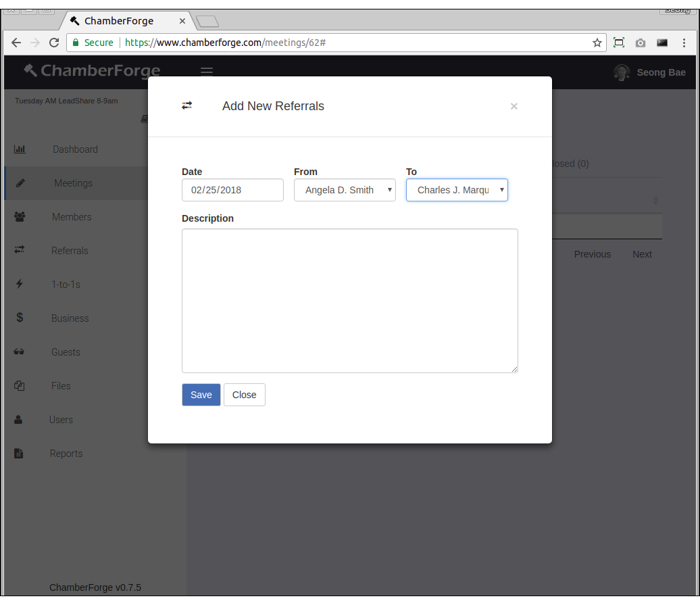Screen dimensions: 700x605
Task: Bookmark page with the star icon
Action: point(597,43)
